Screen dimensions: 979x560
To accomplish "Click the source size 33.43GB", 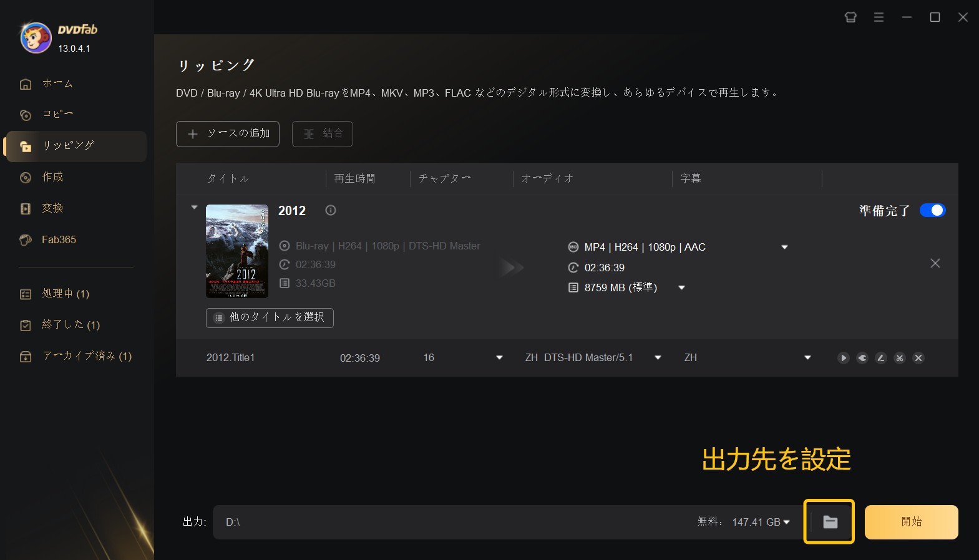I will pos(316,283).
